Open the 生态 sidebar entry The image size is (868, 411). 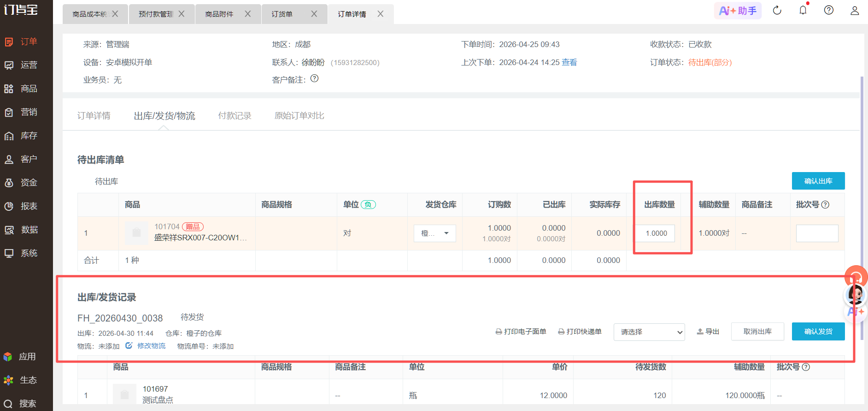[20, 380]
